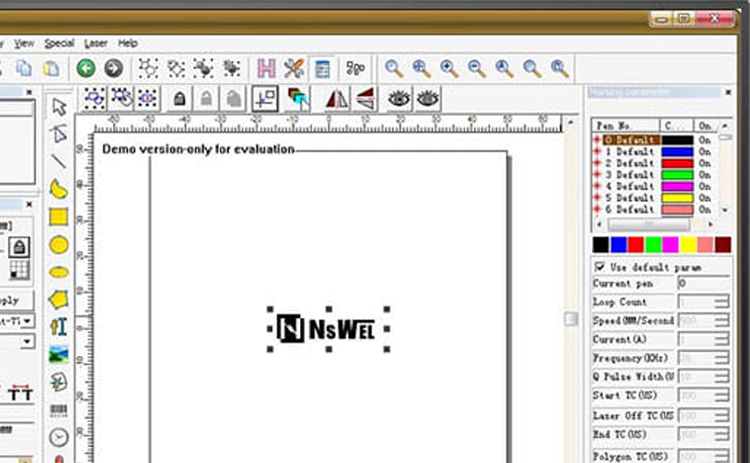This screenshot has height=463, width=750.
Task: Click the red vertical mirror icon
Action: tap(365, 99)
